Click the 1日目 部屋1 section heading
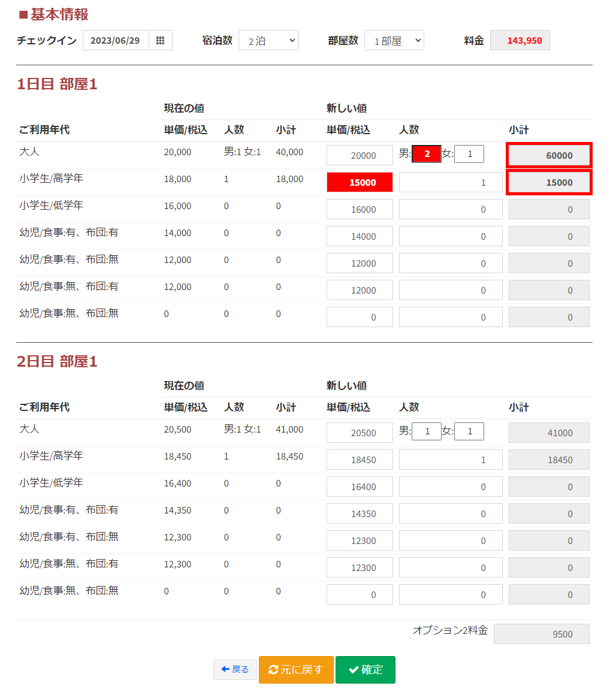This screenshot has width=616, height=689. point(57,84)
